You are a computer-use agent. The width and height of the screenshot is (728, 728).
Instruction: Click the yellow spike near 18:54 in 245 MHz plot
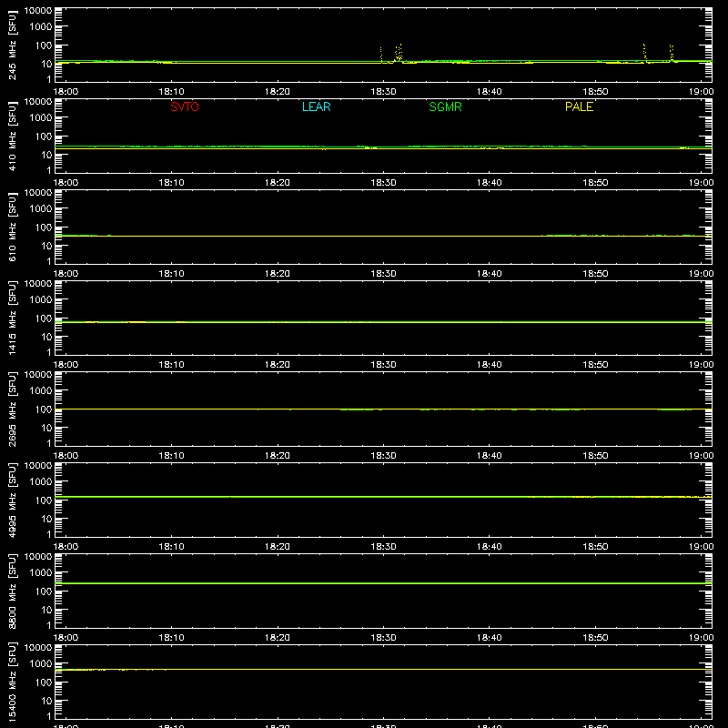click(x=644, y=53)
